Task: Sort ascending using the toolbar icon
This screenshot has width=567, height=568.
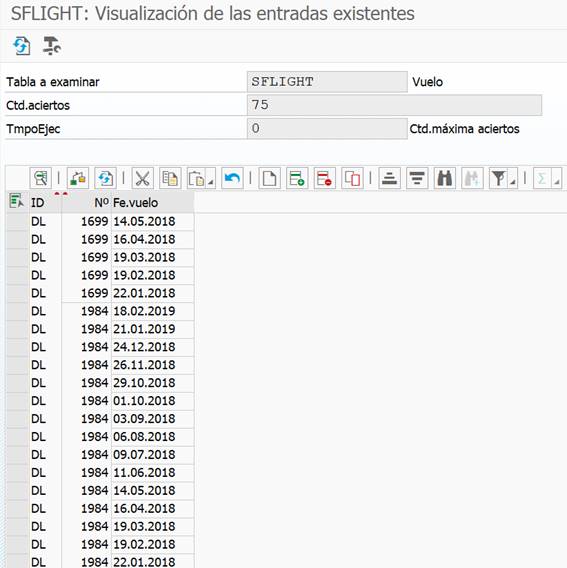Action: 389,178
